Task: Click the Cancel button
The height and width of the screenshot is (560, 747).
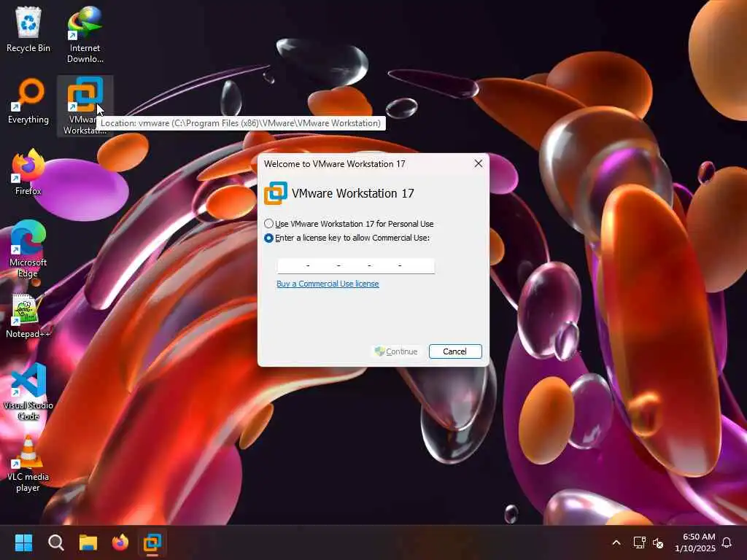Action: [455, 351]
